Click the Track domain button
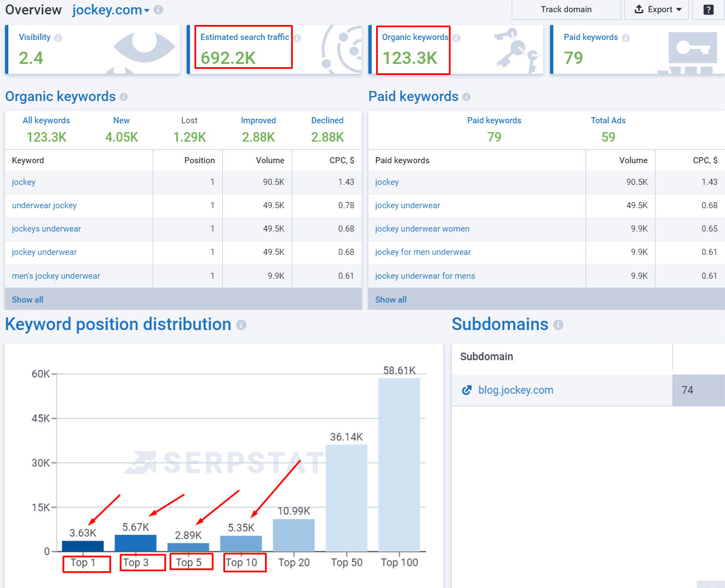Viewport: 725px width, 588px height. pyautogui.click(x=566, y=9)
